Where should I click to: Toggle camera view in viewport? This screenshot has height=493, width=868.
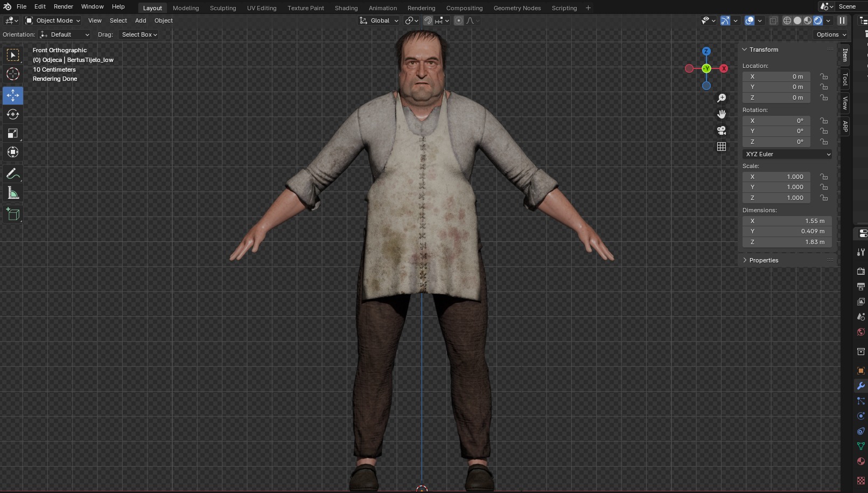click(722, 130)
